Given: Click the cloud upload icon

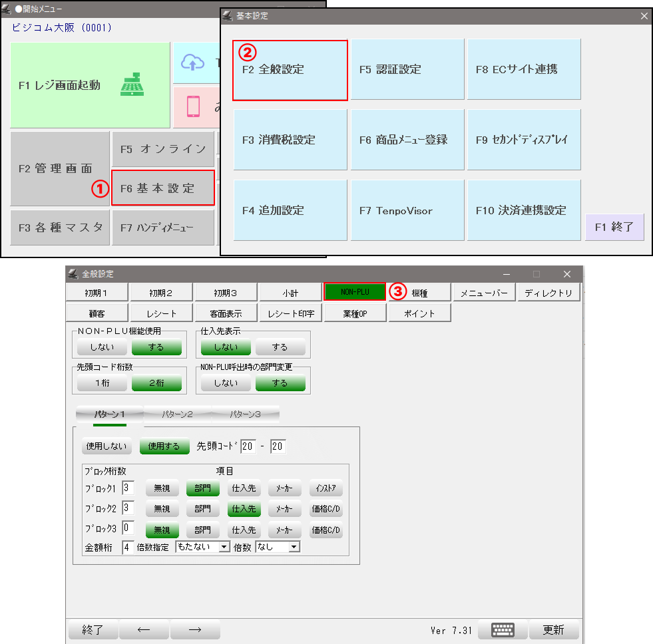Looking at the screenshot, I should (194, 63).
